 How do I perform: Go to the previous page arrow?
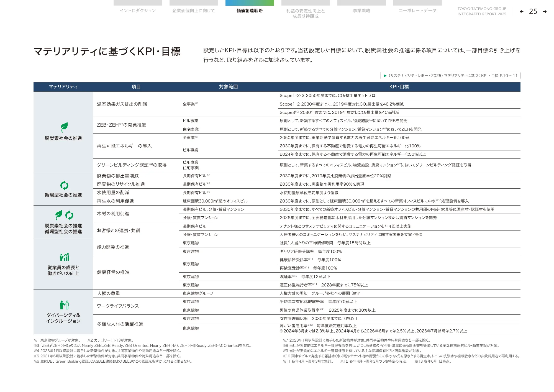pyautogui.click(x=522, y=12)
